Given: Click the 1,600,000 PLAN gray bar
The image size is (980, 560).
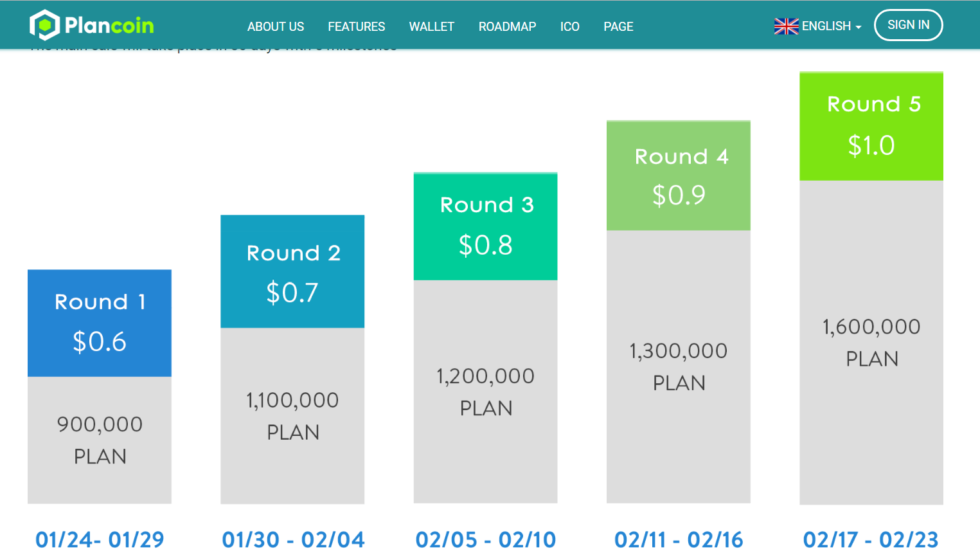Looking at the screenshot, I should pos(871,342).
